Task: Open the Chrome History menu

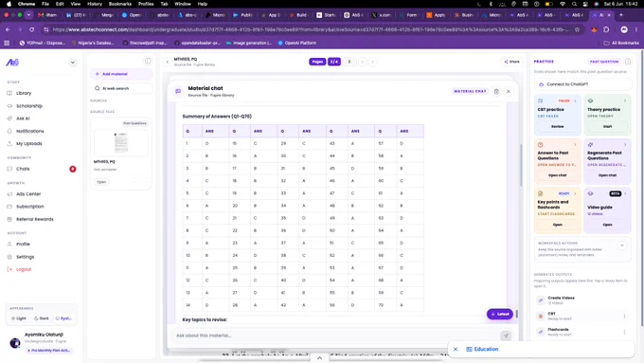Action: [95, 4]
